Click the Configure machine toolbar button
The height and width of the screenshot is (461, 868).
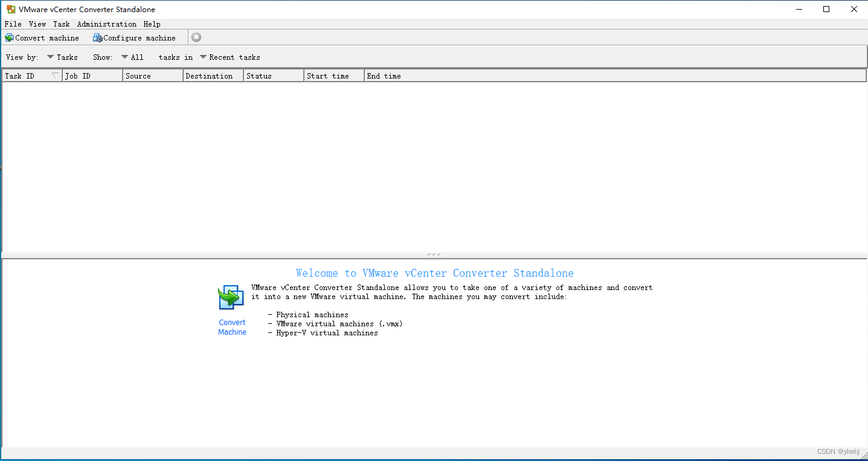click(134, 38)
